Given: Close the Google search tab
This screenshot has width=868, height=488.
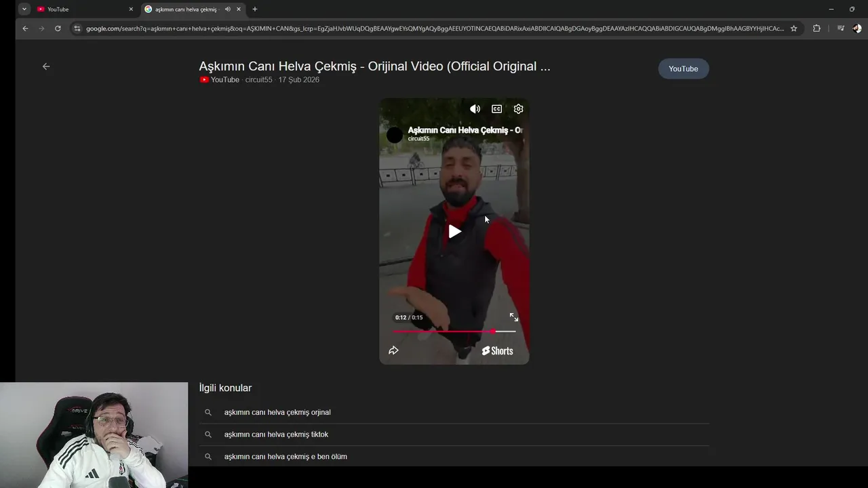Looking at the screenshot, I should [239, 9].
